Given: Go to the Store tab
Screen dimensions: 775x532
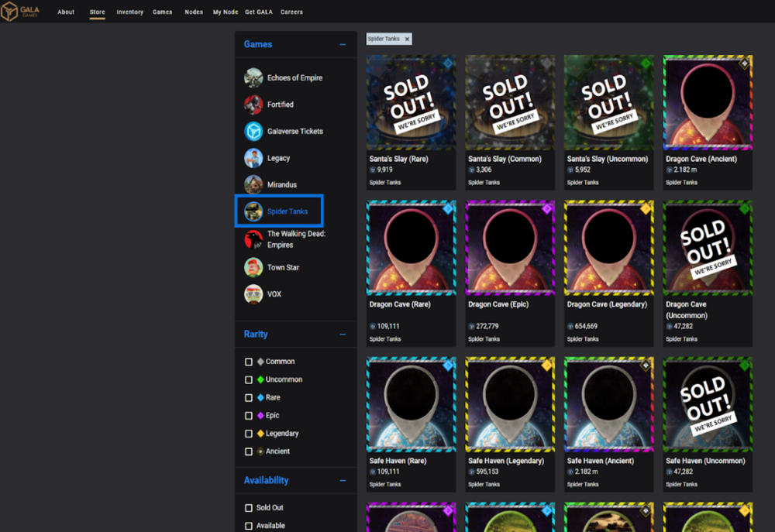Looking at the screenshot, I should click(98, 12).
